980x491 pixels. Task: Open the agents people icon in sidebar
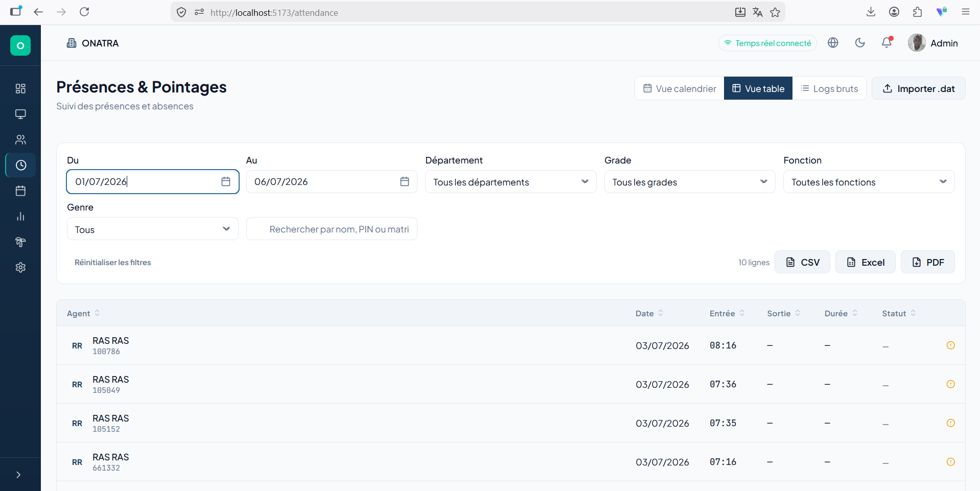[20, 139]
